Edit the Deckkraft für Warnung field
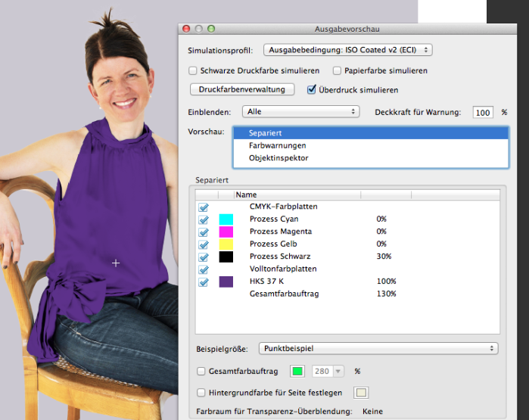529x420 pixels. (483, 112)
